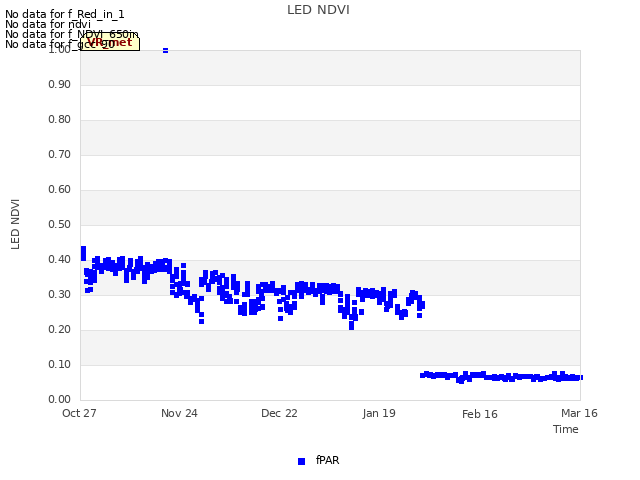Screen dimensions: 640x480
Task: Click the Nov 24 axis tick label
Action: [179, 413]
